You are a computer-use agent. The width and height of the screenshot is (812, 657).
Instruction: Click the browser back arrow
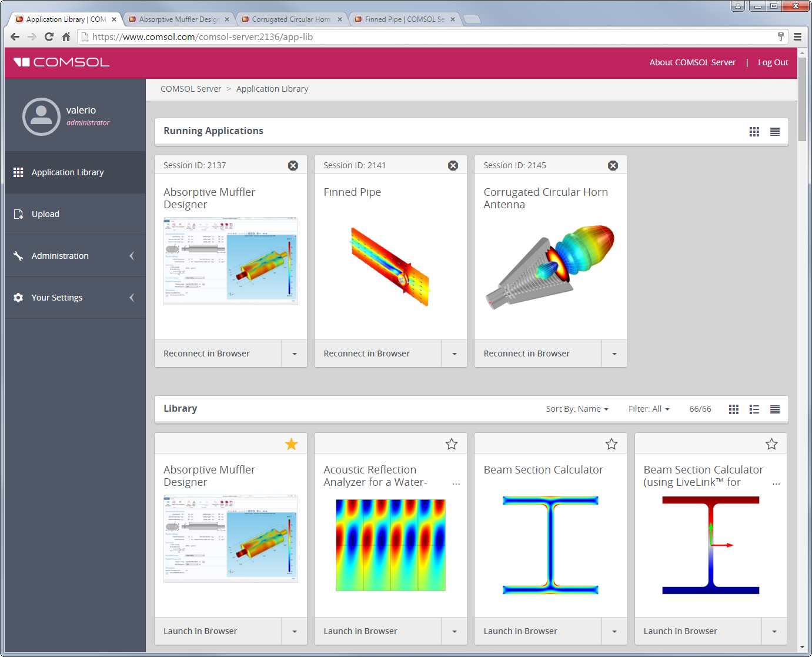[x=15, y=36]
